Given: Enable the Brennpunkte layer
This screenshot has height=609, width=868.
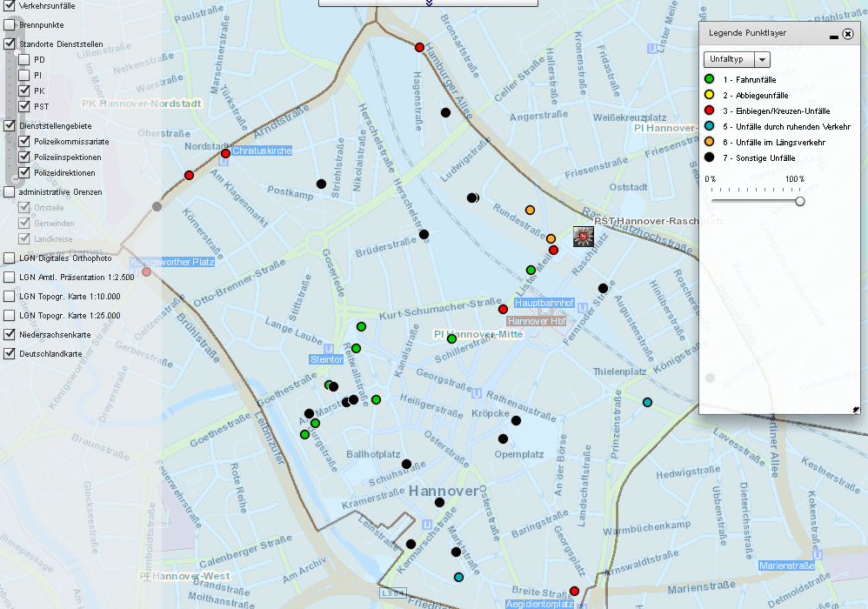Looking at the screenshot, I should [10, 25].
